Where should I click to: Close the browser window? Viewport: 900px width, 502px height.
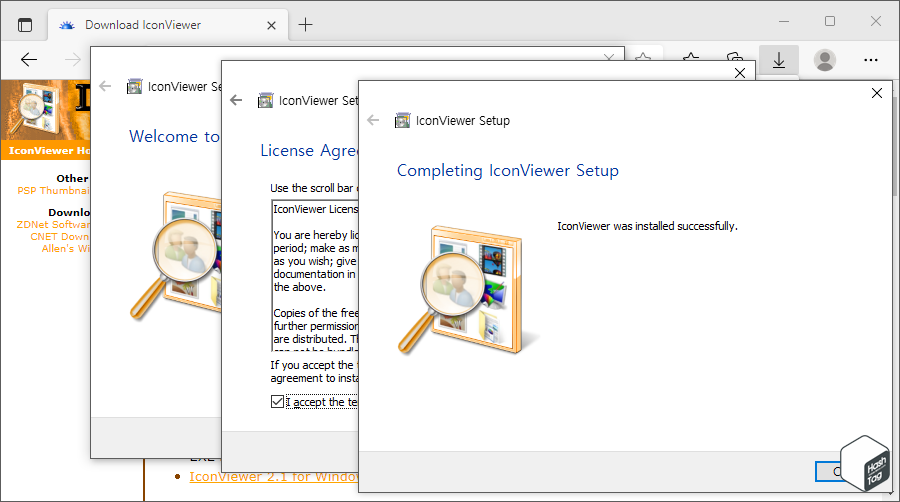876,21
